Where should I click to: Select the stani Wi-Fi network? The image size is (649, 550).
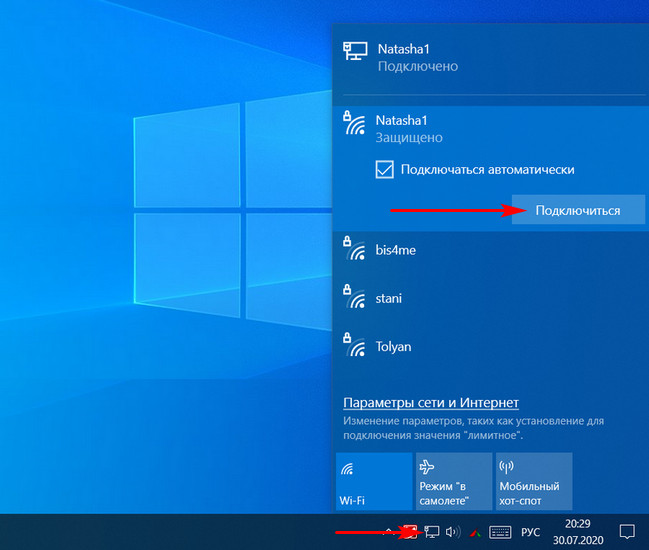tap(490, 298)
